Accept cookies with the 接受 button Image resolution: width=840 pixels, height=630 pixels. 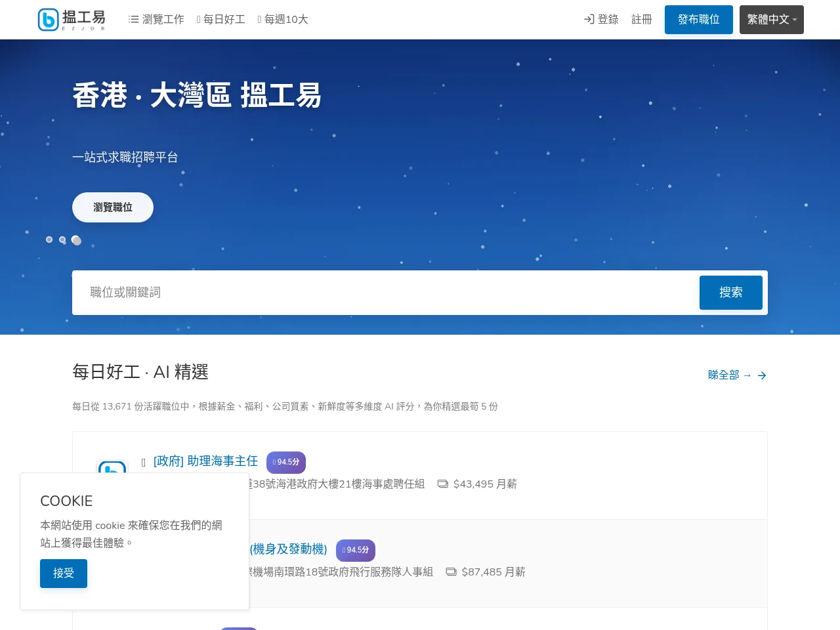[64, 574]
